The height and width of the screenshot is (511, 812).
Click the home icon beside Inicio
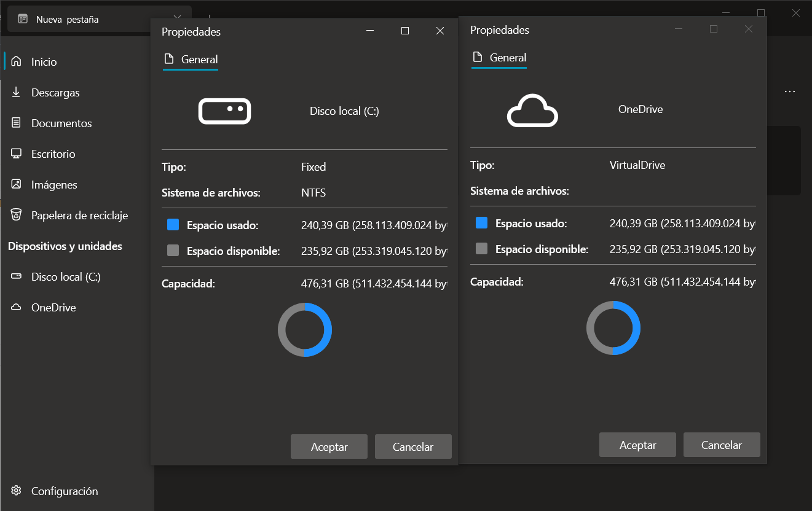17,61
